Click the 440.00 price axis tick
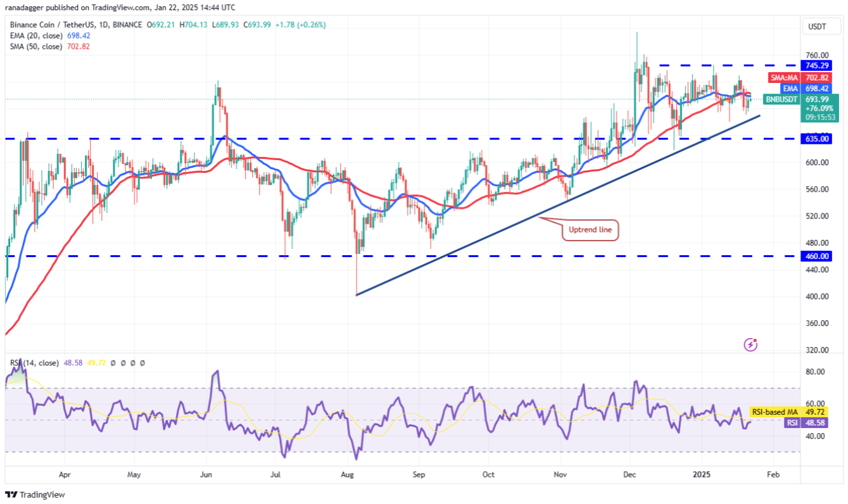This screenshot has width=848, height=504. coord(817,270)
